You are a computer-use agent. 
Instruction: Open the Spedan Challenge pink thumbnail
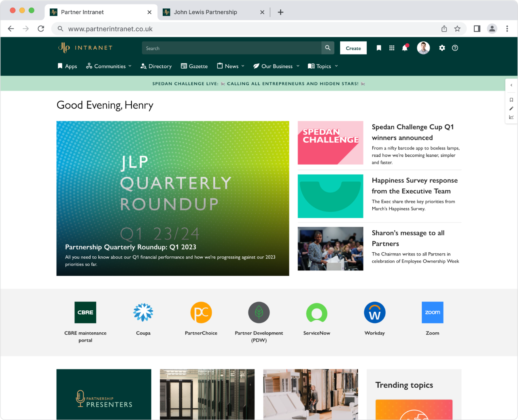coord(331,143)
